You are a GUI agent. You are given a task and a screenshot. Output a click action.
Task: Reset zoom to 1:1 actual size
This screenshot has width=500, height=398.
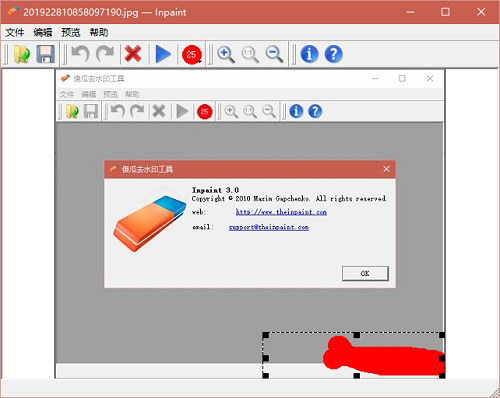[x=250, y=54]
